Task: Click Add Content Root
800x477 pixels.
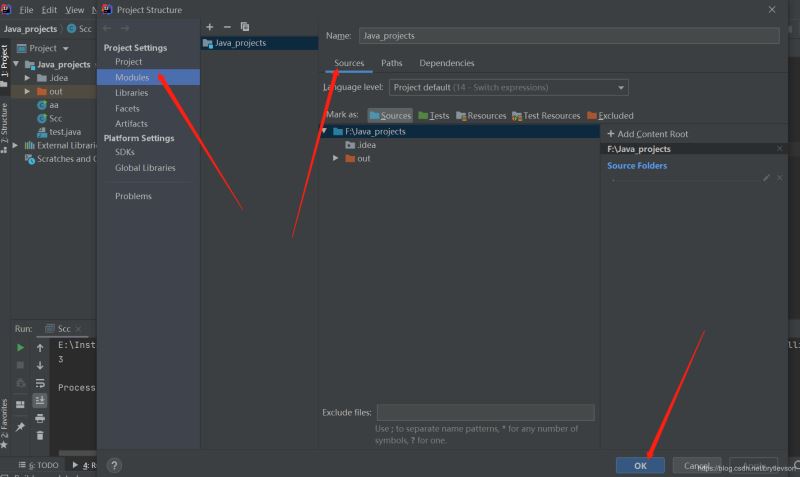Action: tap(647, 134)
